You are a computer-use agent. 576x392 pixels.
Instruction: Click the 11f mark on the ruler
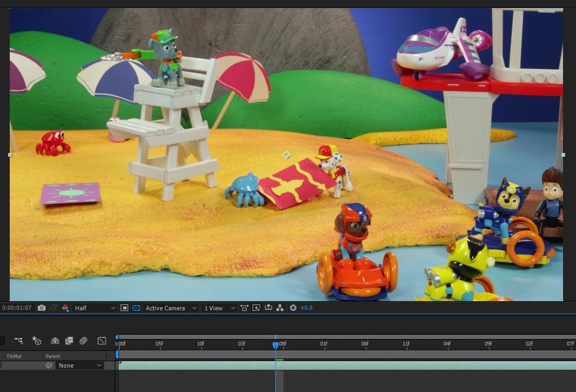coord(406,344)
